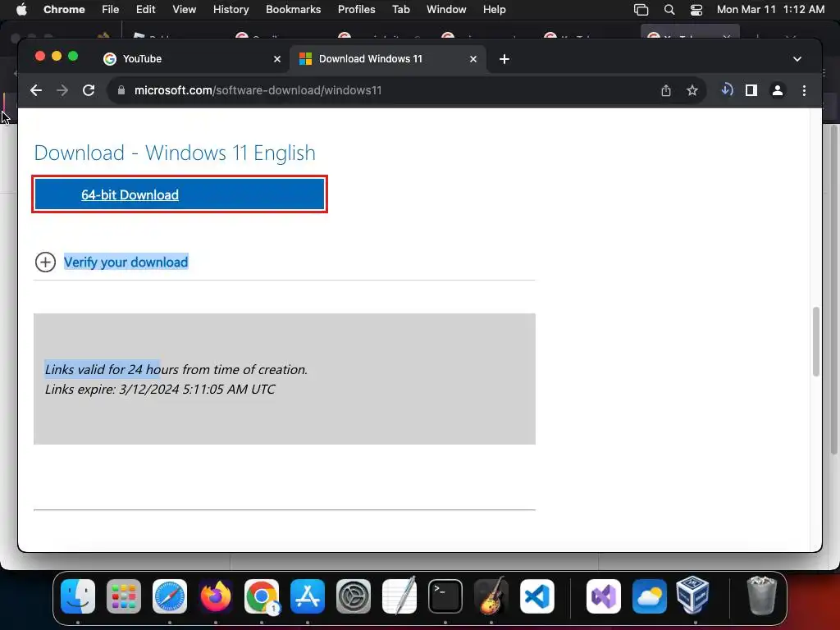Open the Chrome three-dot menu

click(804, 90)
